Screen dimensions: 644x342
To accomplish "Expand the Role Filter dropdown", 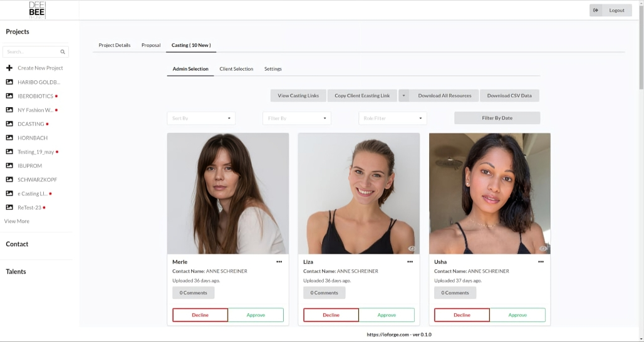I will point(393,118).
